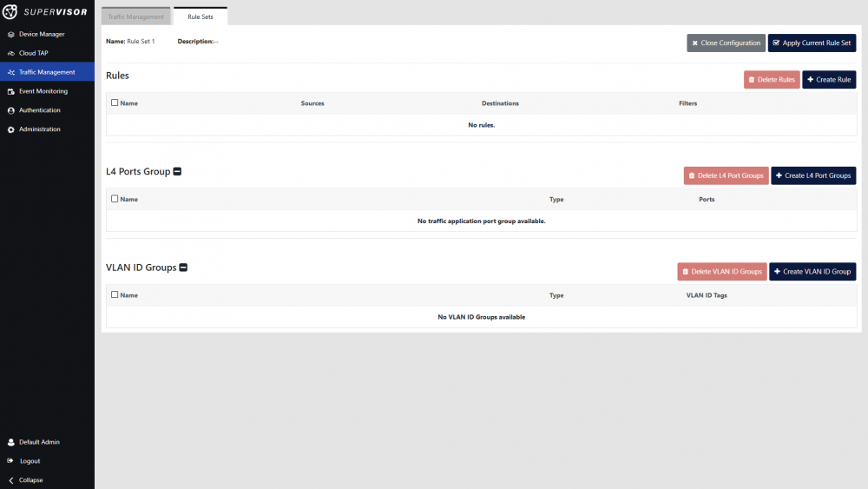Collapse the VLAN ID Groups section

pos(183,268)
